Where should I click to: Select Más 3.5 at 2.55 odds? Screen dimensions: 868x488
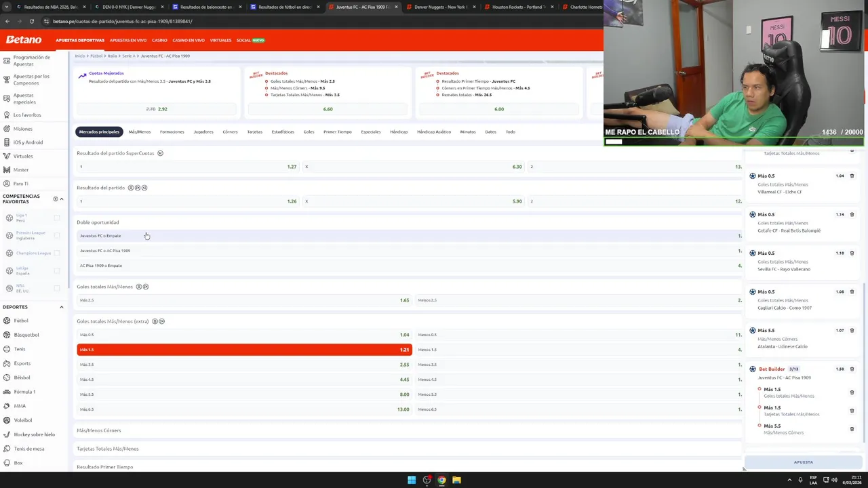tap(244, 365)
